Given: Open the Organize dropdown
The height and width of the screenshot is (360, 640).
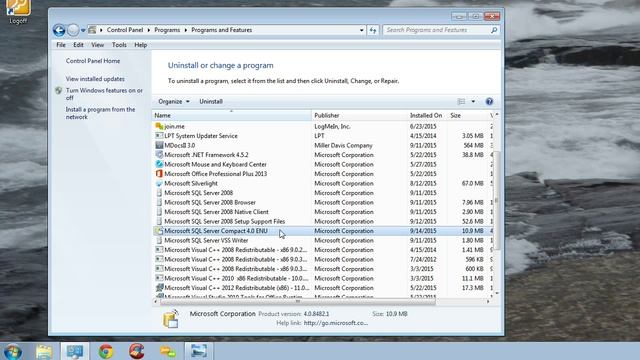Looking at the screenshot, I should (x=174, y=101).
